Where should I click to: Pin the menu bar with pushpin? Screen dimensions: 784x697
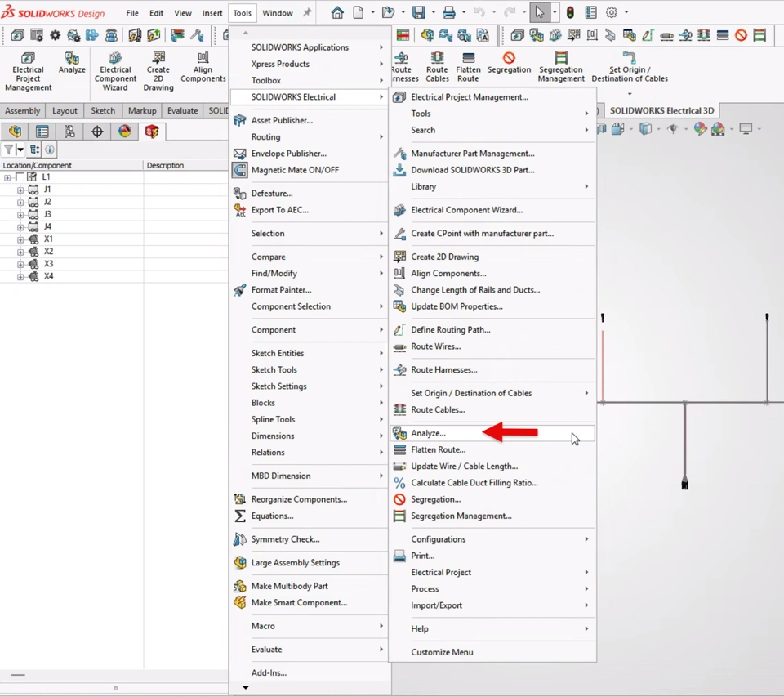(x=307, y=12)
